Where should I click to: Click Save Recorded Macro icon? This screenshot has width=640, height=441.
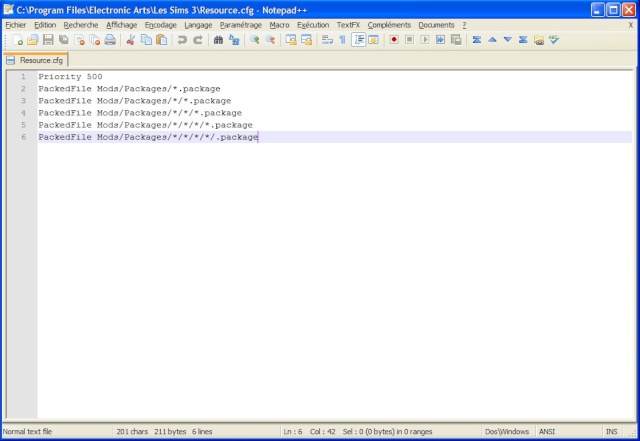[456, 40]
